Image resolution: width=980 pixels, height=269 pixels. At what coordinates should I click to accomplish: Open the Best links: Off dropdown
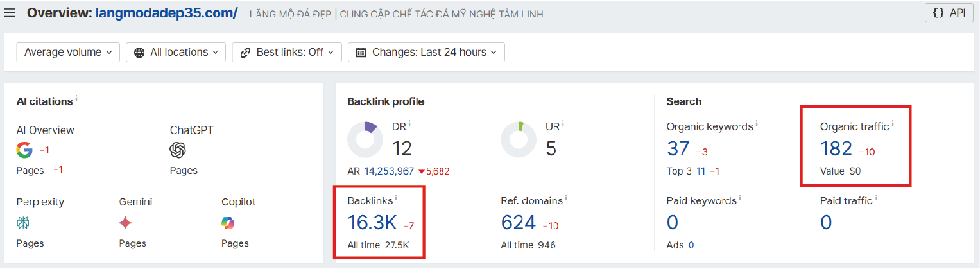pos(287,53)
